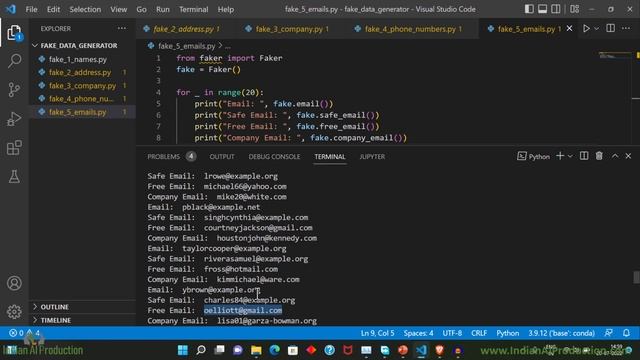Maximize the panel size chevron

(x=615, y=156)
